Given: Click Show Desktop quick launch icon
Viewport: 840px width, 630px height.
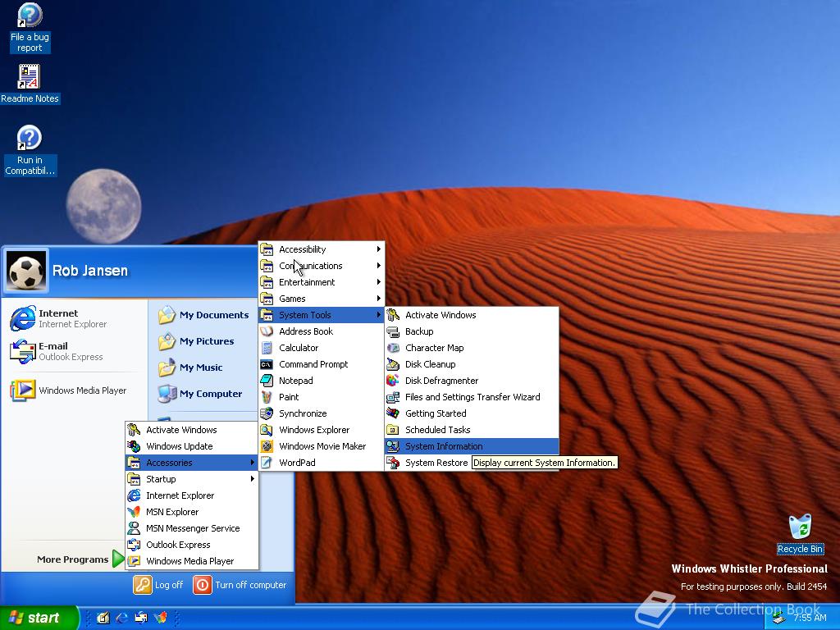Looking at the screenshot, I should click(x=103, y=618).
